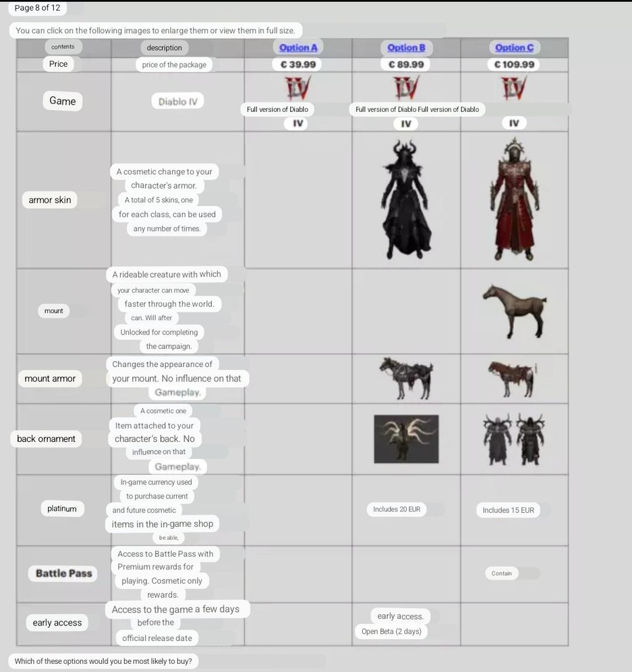Click the 'platinum' row label

point(62,509)
